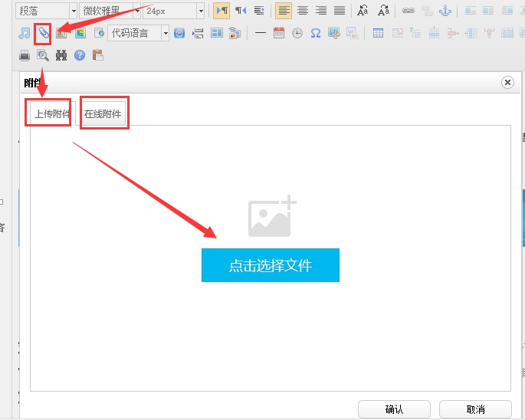Click the music insert icon

coord(25,34)
